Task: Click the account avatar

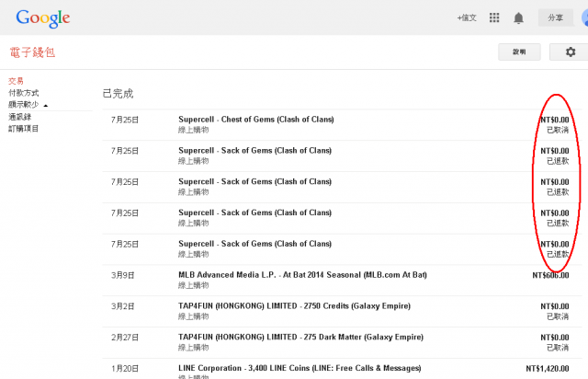Action: (x=584, y=17)
